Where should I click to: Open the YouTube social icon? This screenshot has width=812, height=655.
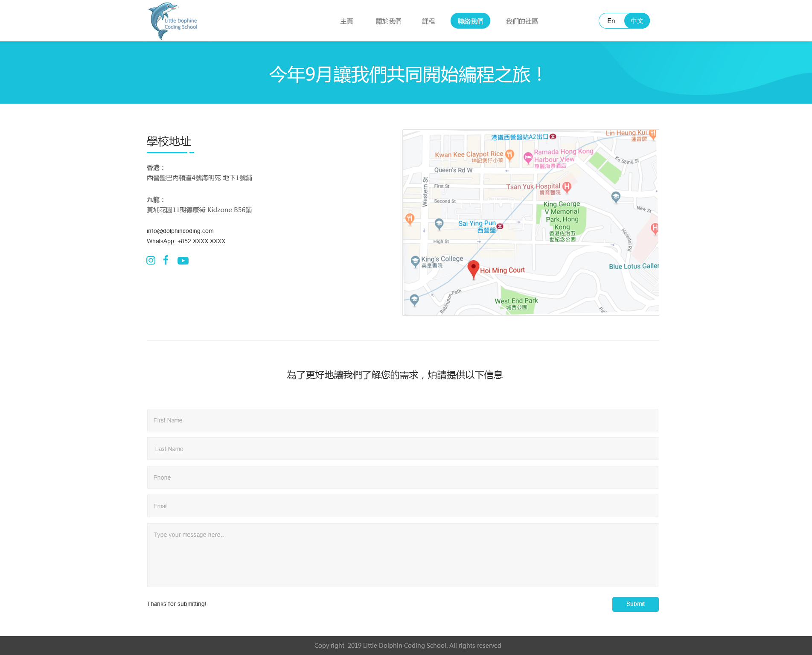(x=183, y=261)
